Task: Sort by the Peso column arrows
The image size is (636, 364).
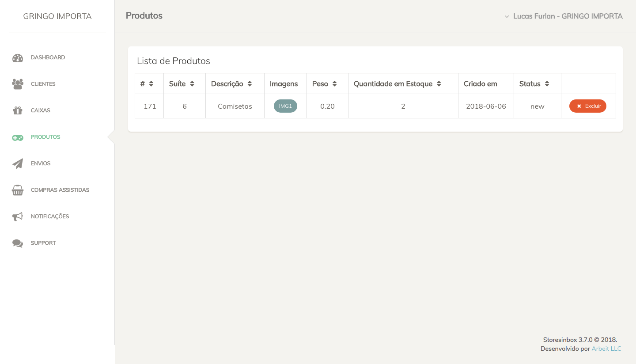Action: point(335,83)
